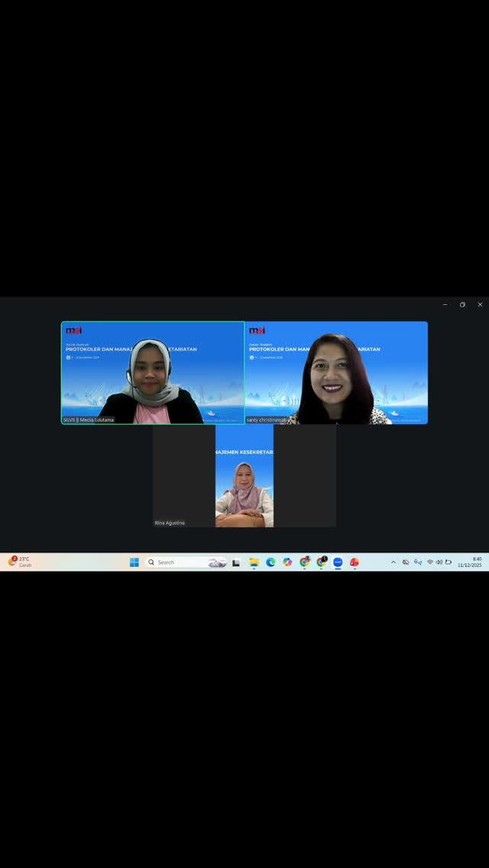Switch to the second Chrome taskbar icon
Screen dimensions: 489x868
(321, 562)
